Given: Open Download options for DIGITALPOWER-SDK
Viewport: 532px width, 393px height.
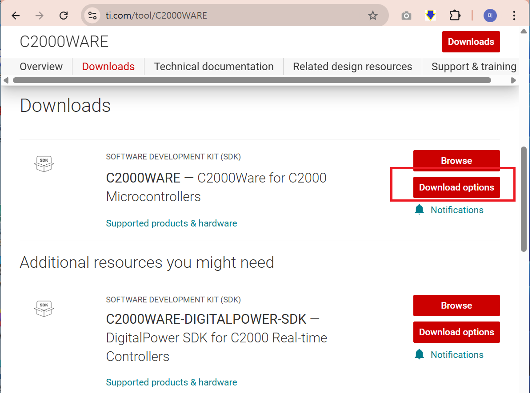Looking at the screenshot, I should coord(456,332).
